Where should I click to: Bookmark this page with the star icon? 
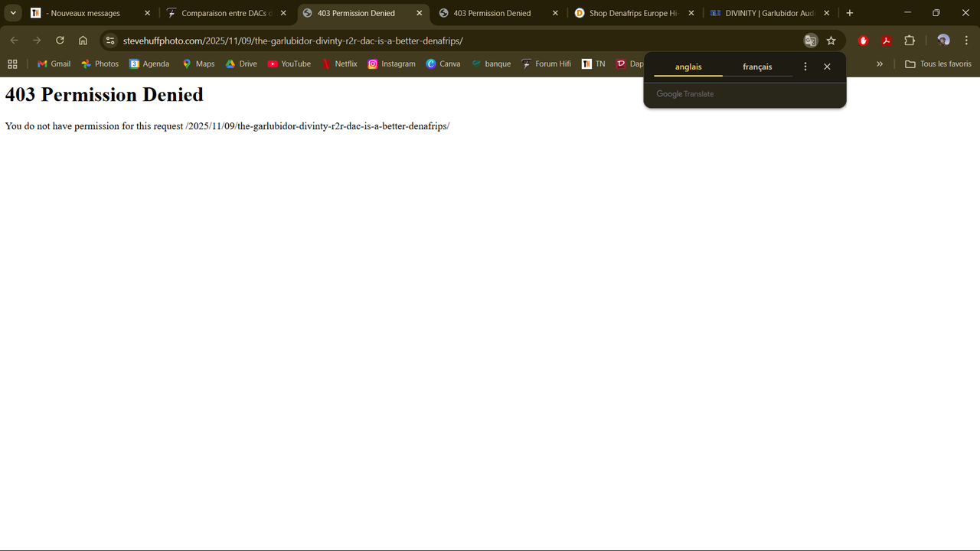(x=831, y=40)
